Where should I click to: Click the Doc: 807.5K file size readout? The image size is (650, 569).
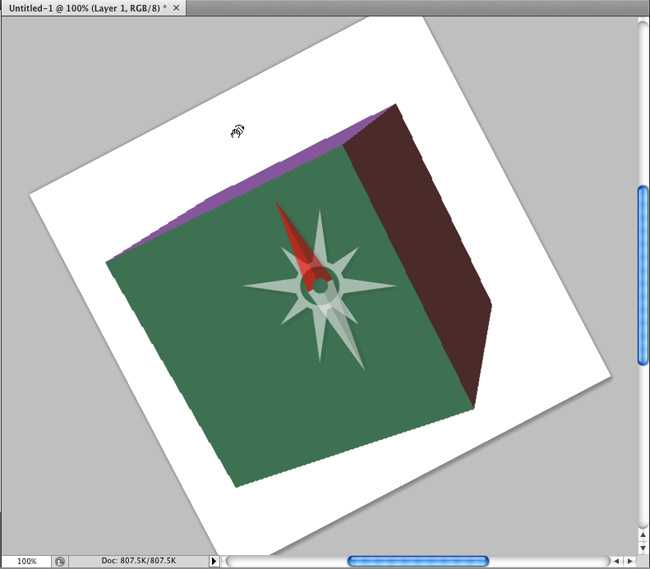[140, 562]
